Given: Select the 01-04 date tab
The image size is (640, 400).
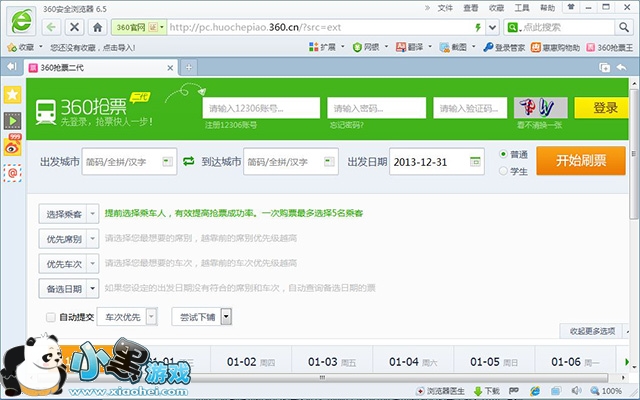Looking at the screenshot, I should [413, 362].
